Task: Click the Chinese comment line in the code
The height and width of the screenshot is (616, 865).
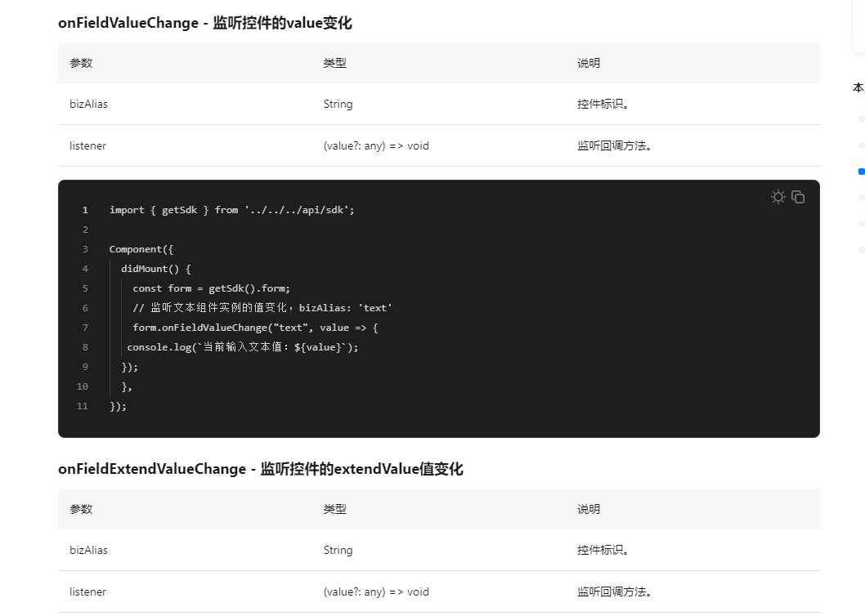Action: point(262,308)
